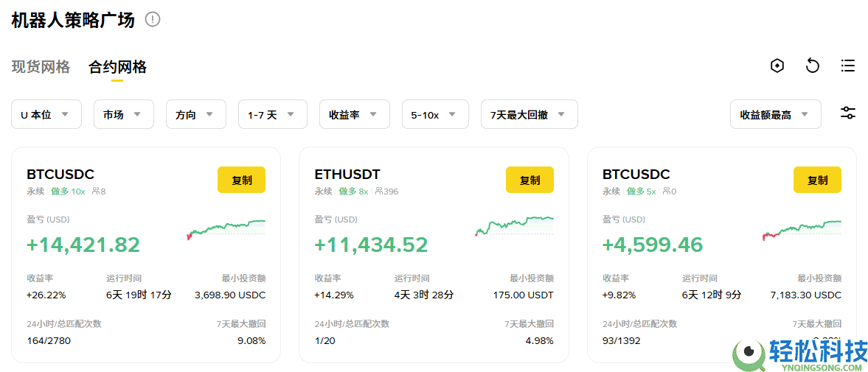
Task: Open the hexagon settings icon
Action: [x=777, y=66]
